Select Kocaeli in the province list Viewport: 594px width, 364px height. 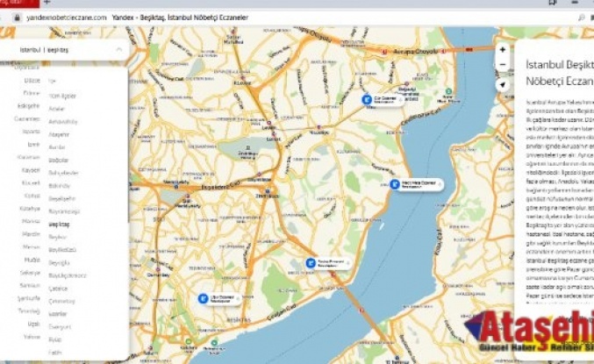pyautogui.click(x=31, y=183)
